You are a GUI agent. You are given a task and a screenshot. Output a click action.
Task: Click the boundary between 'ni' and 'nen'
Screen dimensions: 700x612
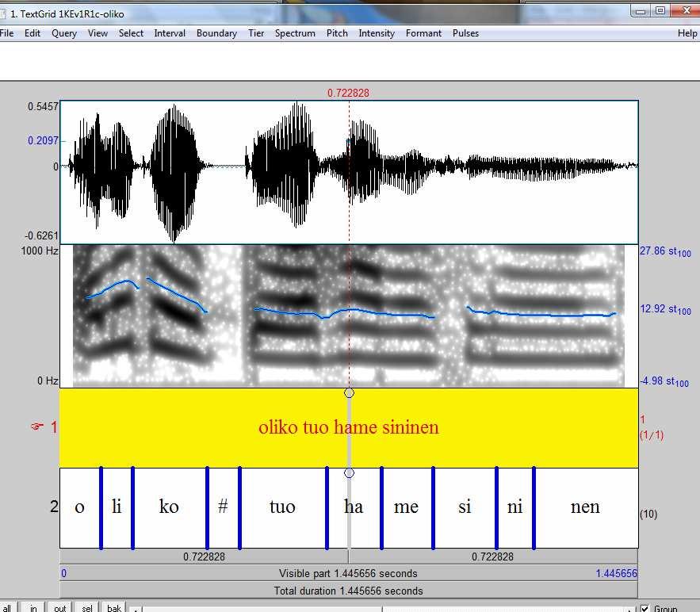tap(534, 507)
